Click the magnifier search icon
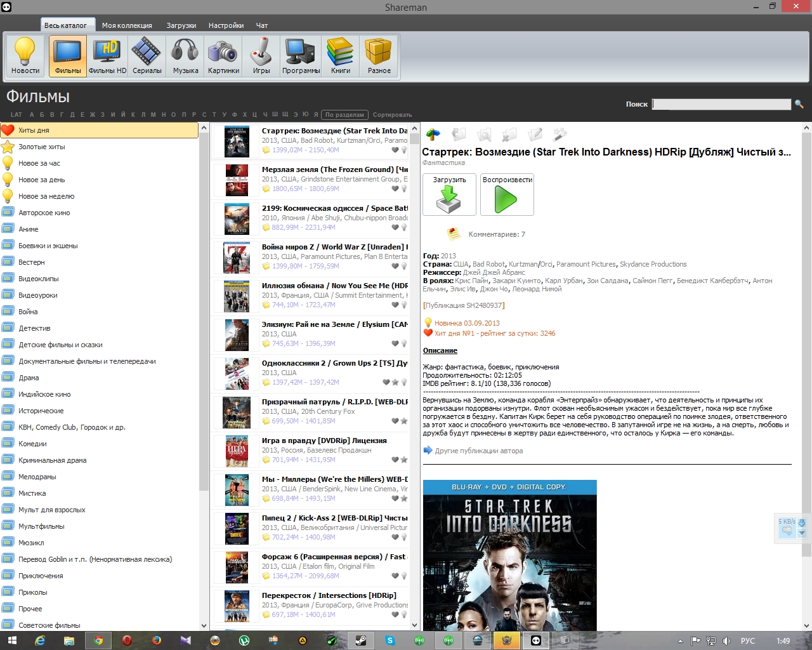812x650 pixels. click(799, 104)
